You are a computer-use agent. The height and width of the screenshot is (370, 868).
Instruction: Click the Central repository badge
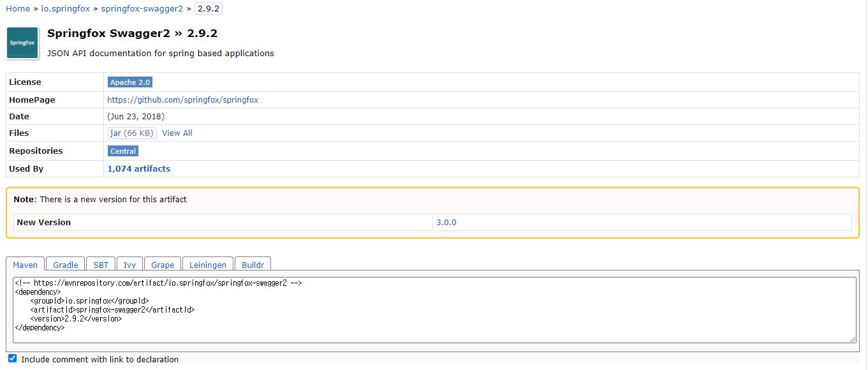123,151
